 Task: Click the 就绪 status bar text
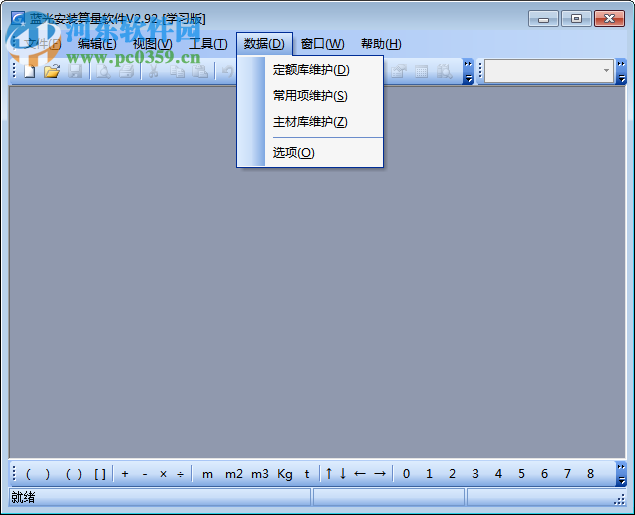[x=23, y=497]
